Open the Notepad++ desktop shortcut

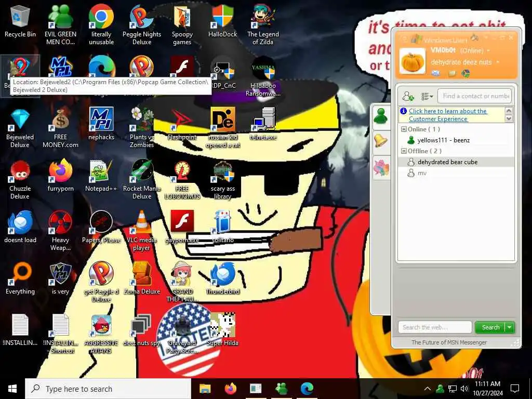101,176
